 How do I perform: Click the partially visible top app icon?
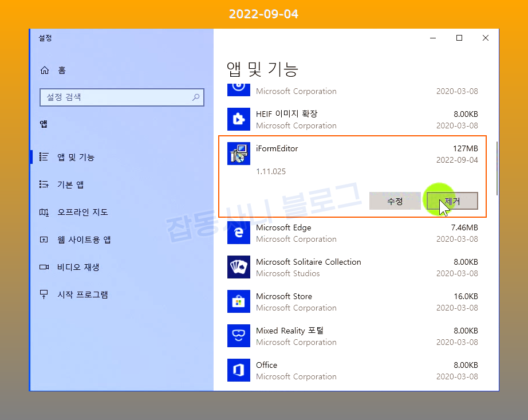pos(238,90)
